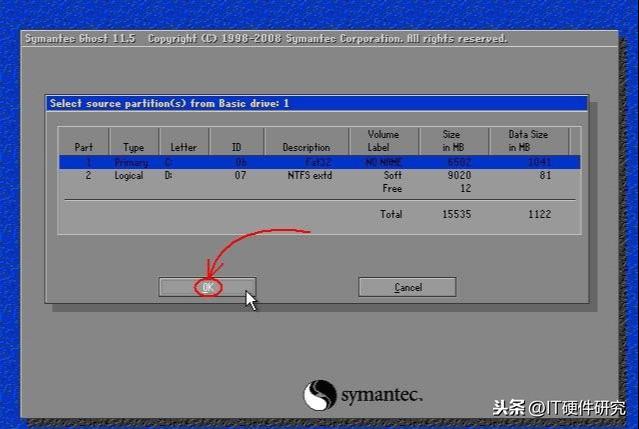Click the 07 partition ID cell
This screenshot has height=429, width=639.
(x=240, y=176)
